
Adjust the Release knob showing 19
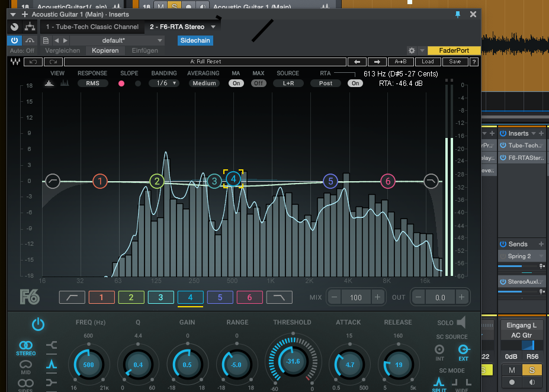click(x=399, y=365)
